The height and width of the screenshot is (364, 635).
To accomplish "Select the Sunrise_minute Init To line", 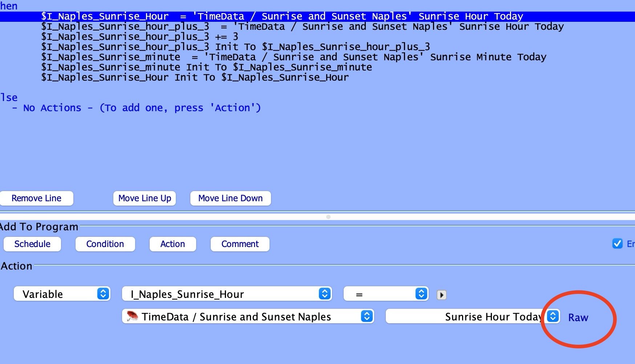I will [206, 67].
